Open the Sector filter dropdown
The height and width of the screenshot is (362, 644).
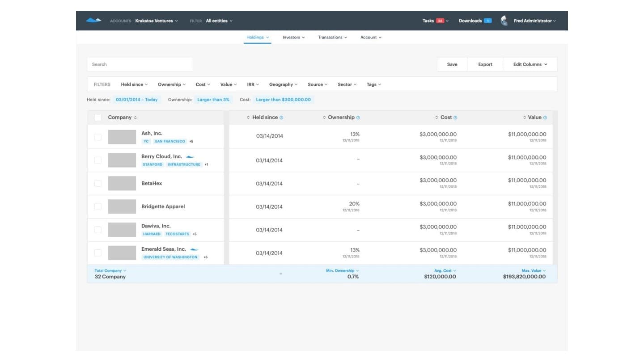[x=347, y=84]
